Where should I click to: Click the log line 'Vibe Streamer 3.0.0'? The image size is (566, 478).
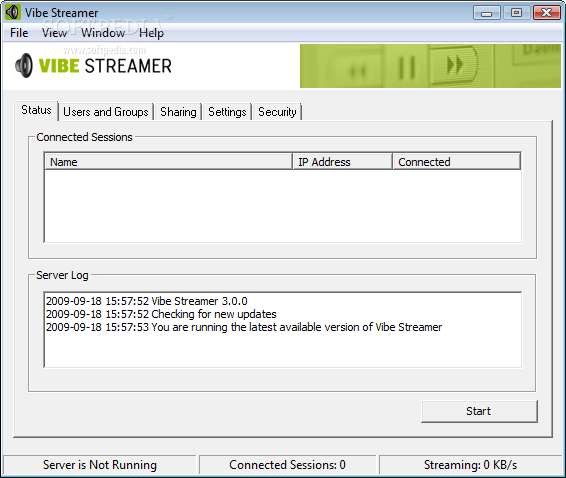147,301
